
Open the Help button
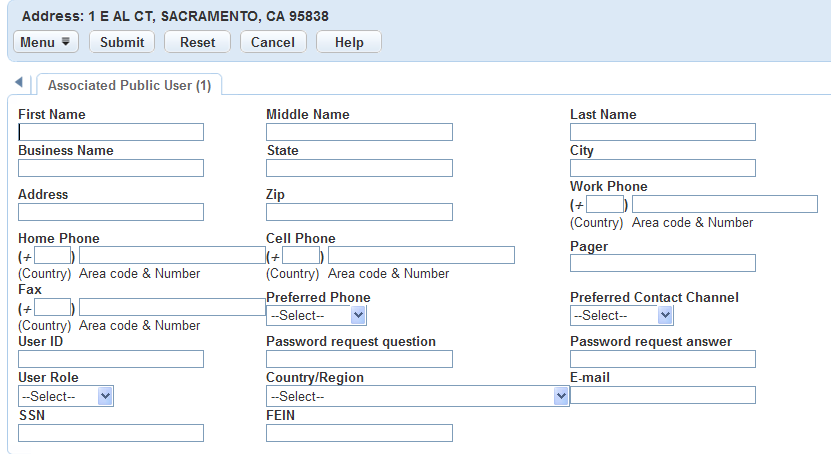click(x=349, y=42)
